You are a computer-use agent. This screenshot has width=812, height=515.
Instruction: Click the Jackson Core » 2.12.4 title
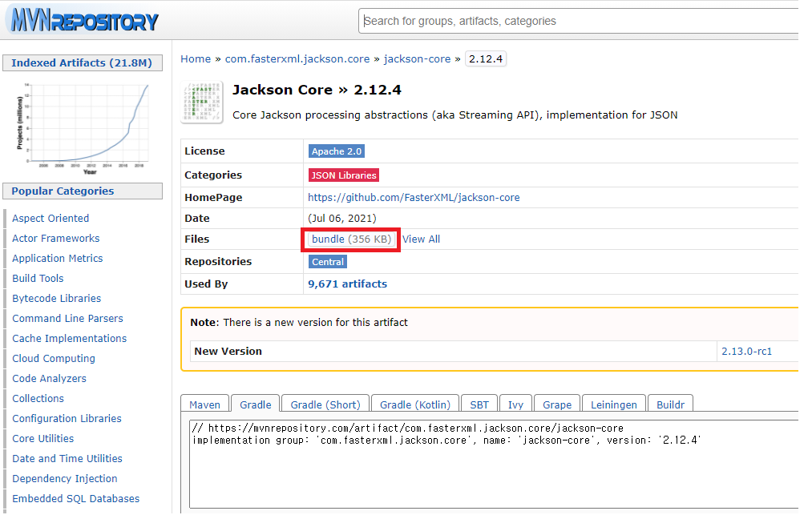click(317, 90)
